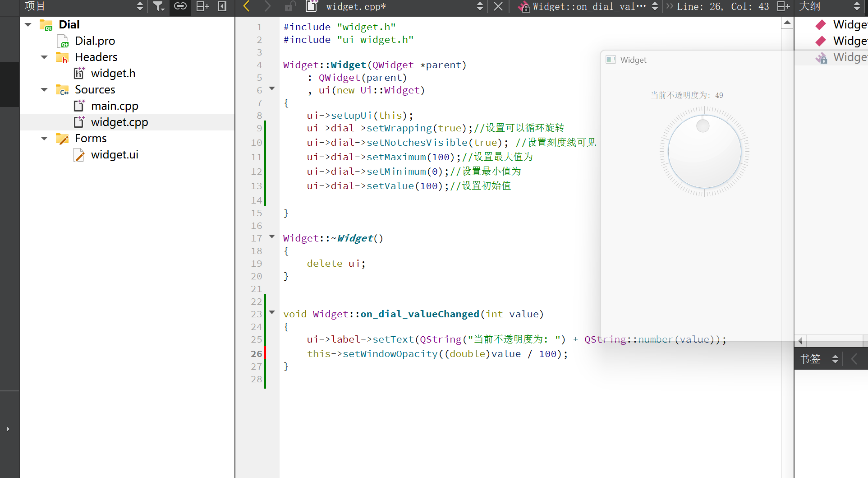Collapse the Headers folder
Image resolution: width=868 pixels, height=478 pixels.
pyautogui.click(x=44, y=57)
